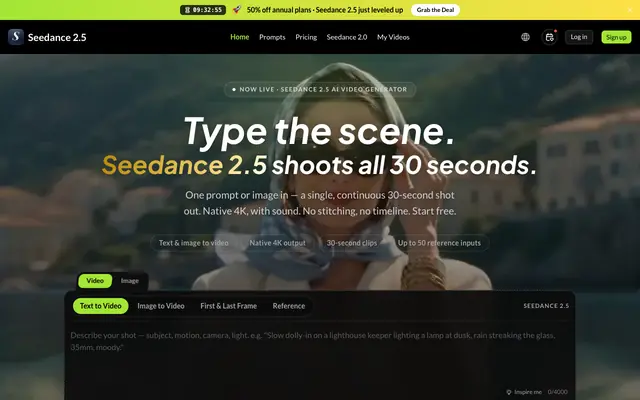
Task: Switch to Video mode toggle
Action: pos(95,281)
